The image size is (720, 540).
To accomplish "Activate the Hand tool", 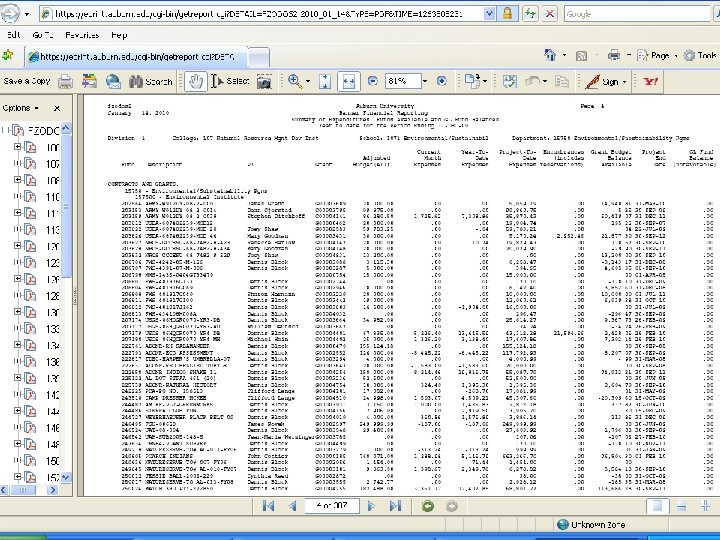I will 196,82.
